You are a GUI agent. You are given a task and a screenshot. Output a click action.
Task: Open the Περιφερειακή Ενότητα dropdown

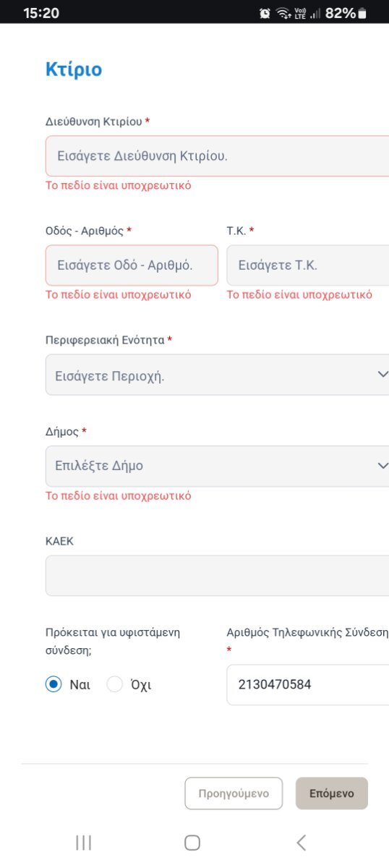[x=217, y=375]
